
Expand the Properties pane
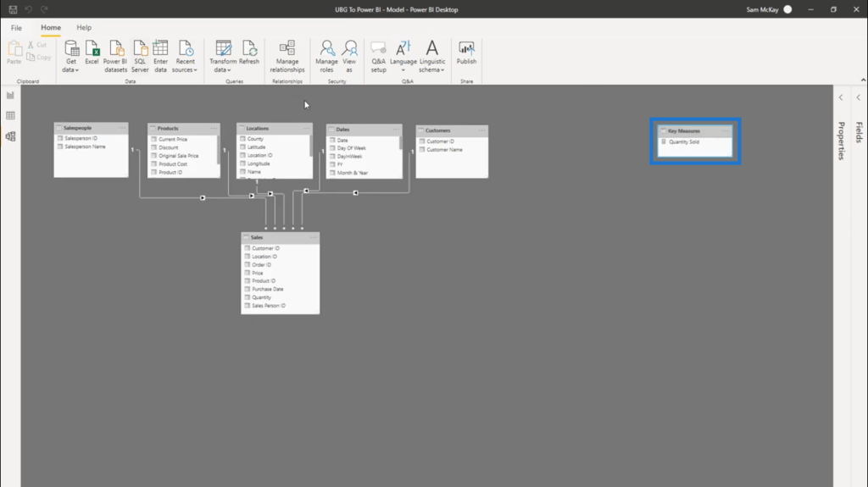841,98
